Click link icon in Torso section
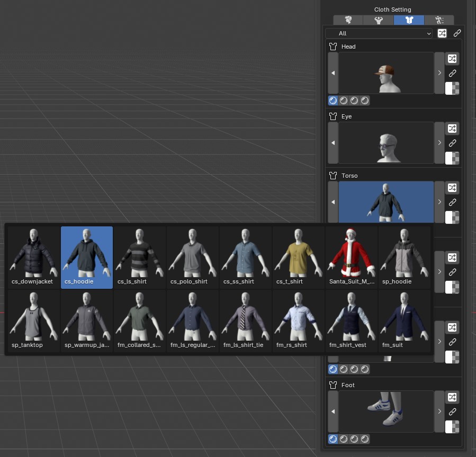Screen dimensions: 476x457 click(x=452, y=202)
